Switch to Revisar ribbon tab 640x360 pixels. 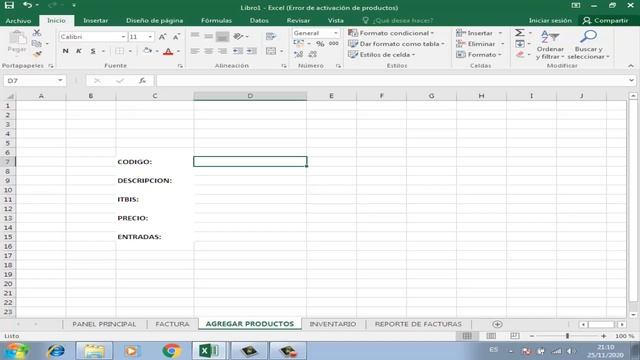298,20
